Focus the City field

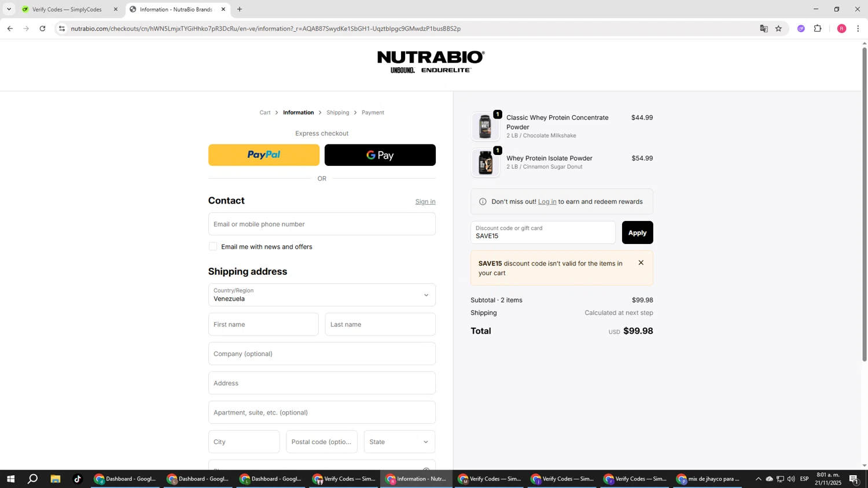244,442
